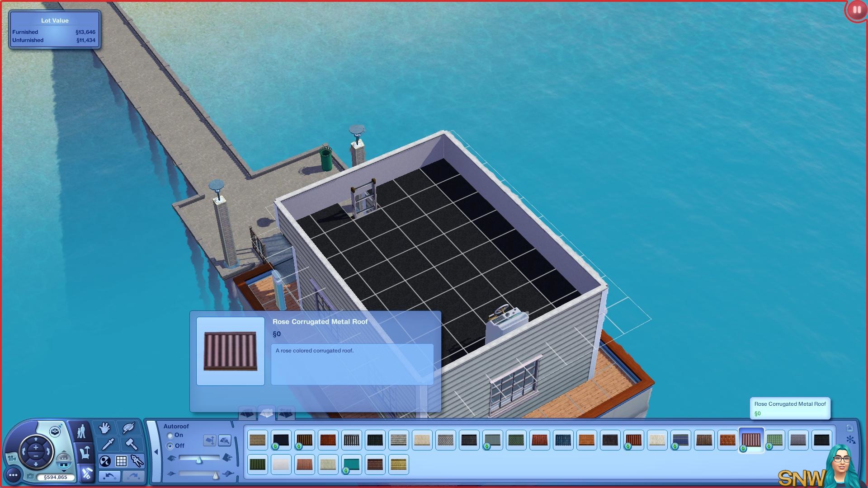Open Create a Style palette tool
This screenshot has width=868, height=488.
[x=128, y=428]
